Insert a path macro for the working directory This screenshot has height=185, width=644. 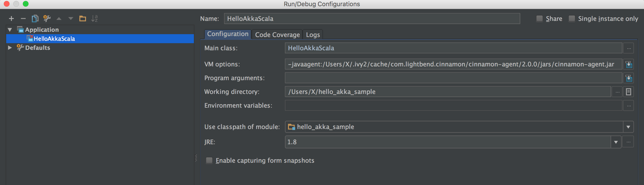[x=629, y=92]
